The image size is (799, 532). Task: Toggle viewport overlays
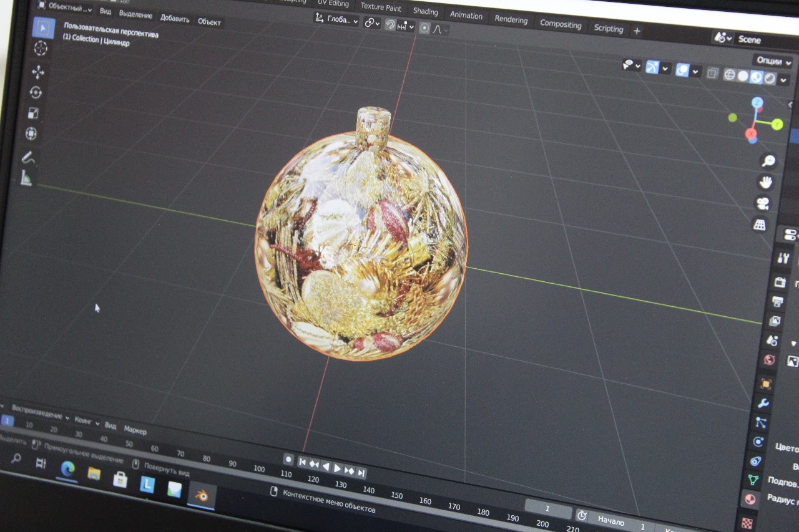[682, 70]
